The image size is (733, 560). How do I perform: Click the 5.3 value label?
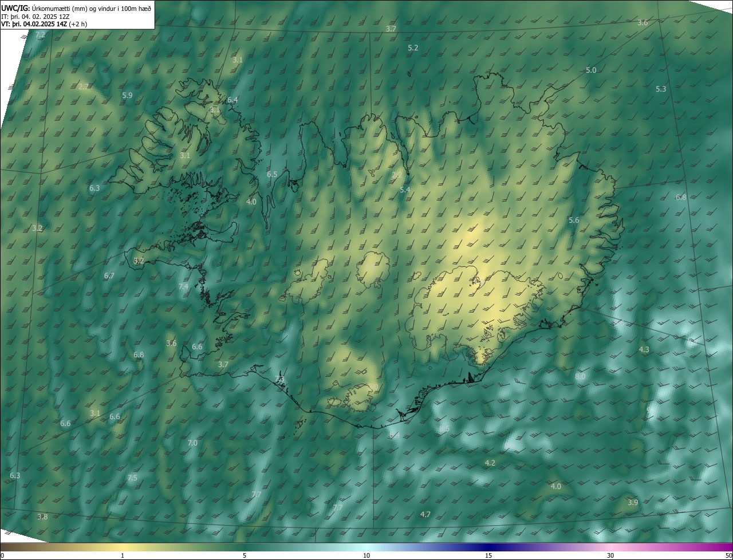pos(661,89)
